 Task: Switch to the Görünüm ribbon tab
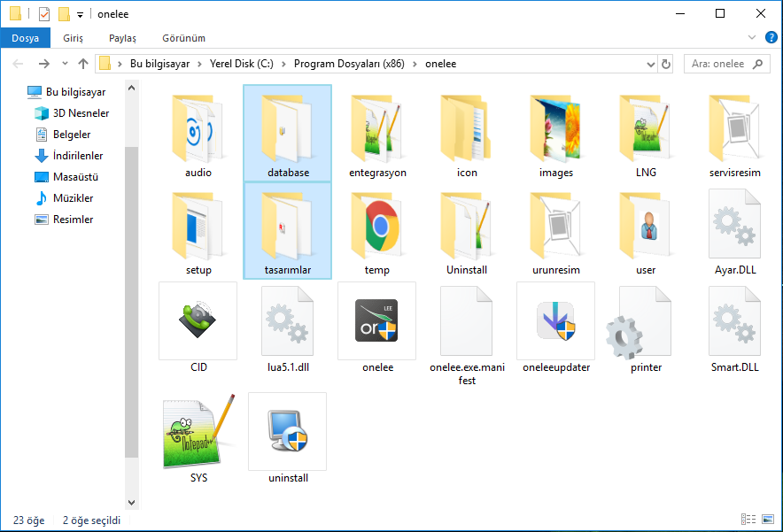point(183,38)
